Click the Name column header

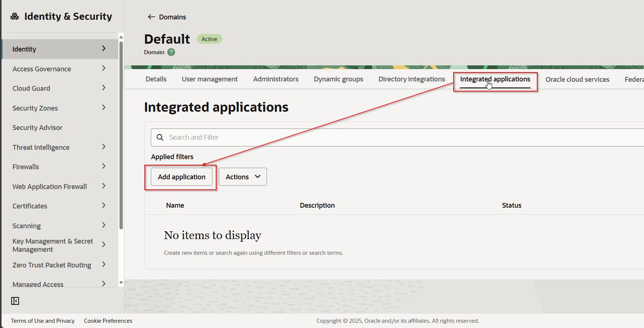click(175, 205)
